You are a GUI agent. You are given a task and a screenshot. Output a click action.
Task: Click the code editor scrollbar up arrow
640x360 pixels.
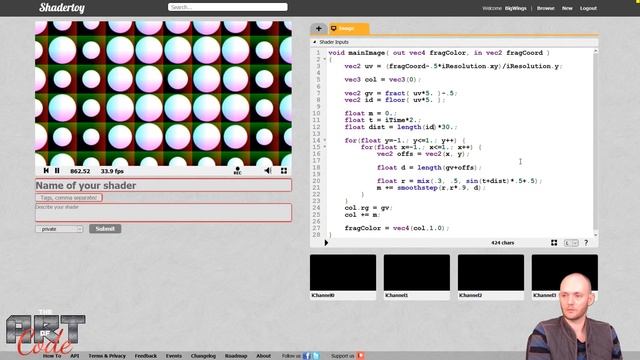pyautogui.click(x=596, y=51)
